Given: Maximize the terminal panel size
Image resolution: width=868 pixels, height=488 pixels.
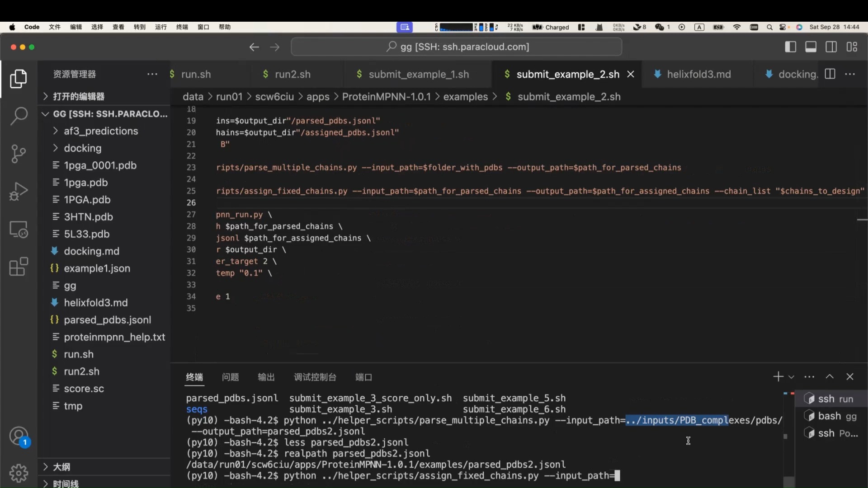Looking at the screenshot, I should click(830, 377).
